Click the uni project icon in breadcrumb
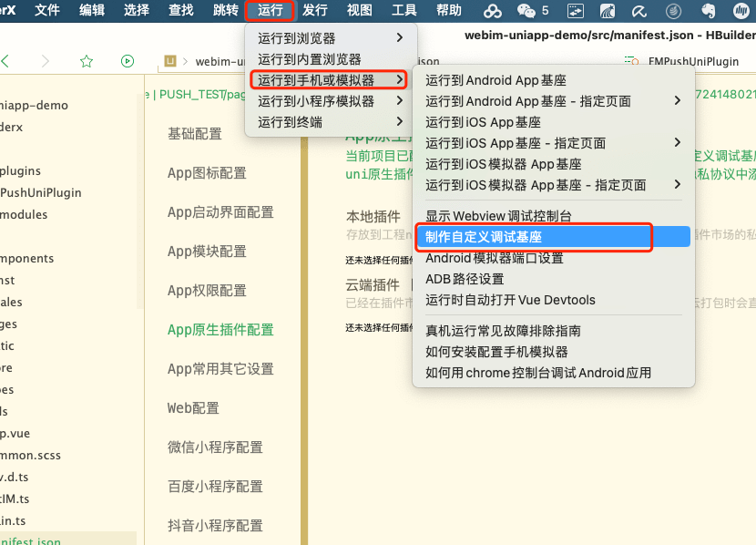 point(169,61)
